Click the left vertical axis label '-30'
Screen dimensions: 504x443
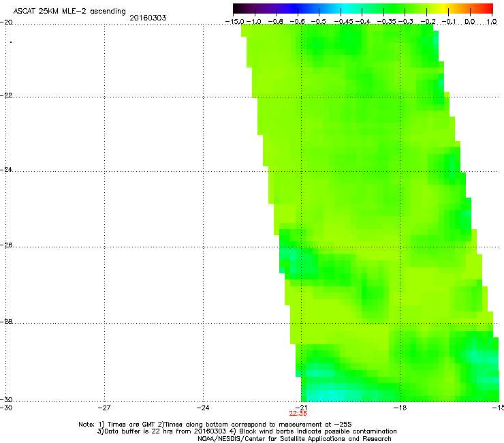(x=6, y=399)
